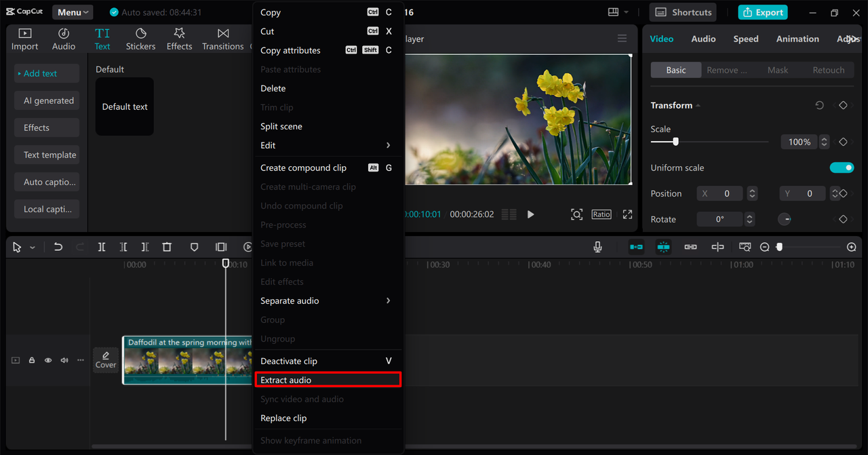Click the Delete right split icon

[x=145, y=247]
